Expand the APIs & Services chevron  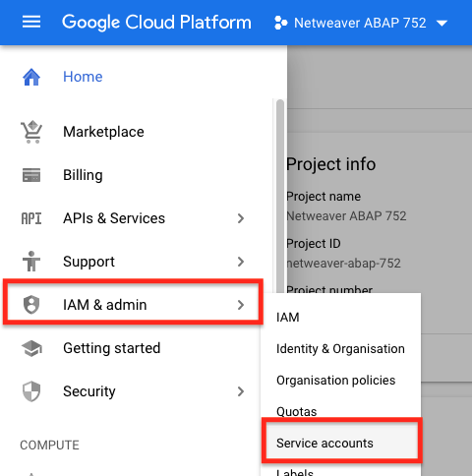241,218
